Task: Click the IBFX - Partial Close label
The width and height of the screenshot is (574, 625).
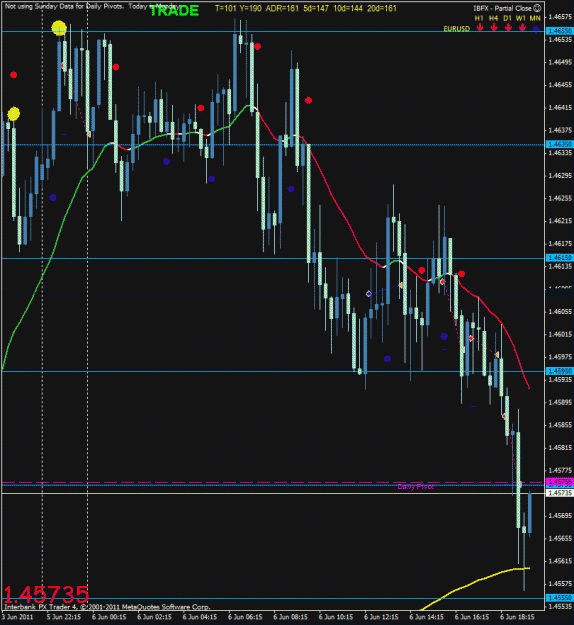Action: [502, 8]
